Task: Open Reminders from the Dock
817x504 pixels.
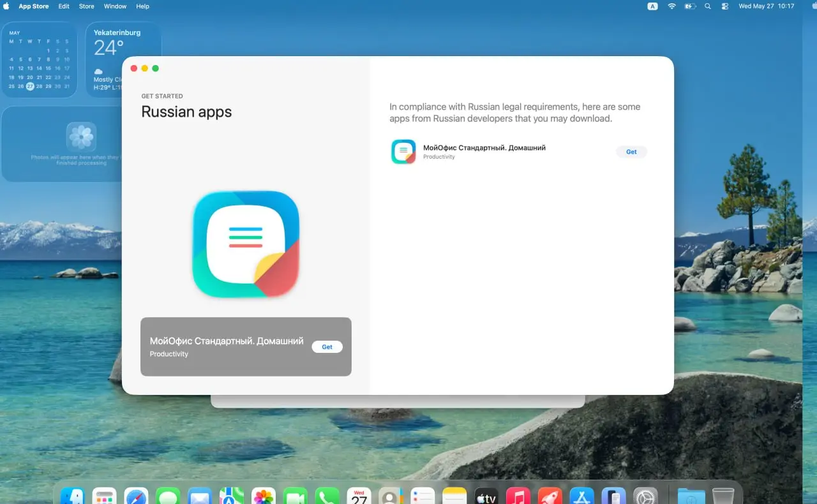Action: point(423,497)
